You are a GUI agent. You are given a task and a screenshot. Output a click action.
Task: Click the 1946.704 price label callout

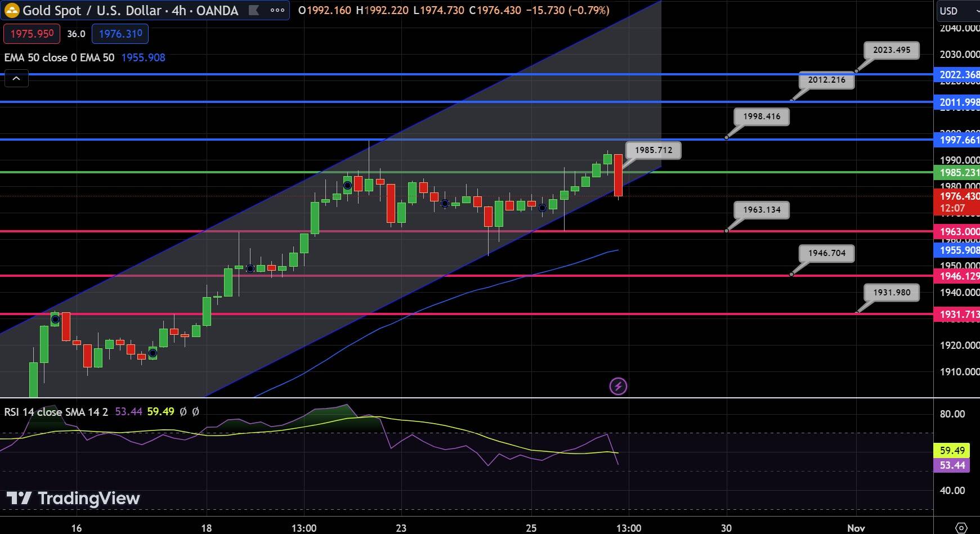click(826, 253)
